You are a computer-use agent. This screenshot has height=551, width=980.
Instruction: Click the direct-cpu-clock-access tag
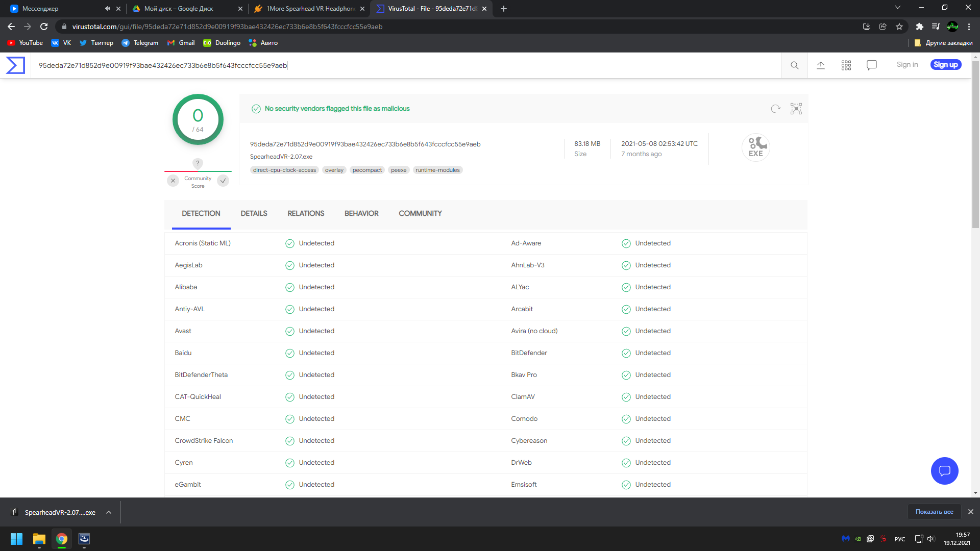pos(284,170)
